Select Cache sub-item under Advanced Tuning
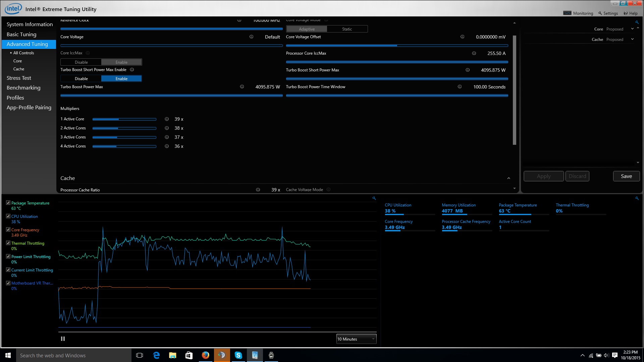The height and width of the screenshot is (362, 644). tap(19, 69)
